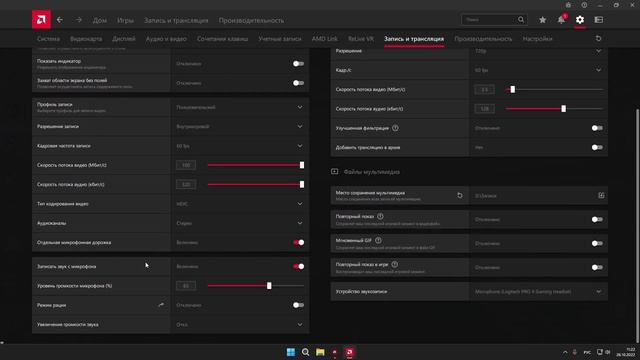
Task: Expand the Тип кодирования видео dropdown
Action: point(240,204)
